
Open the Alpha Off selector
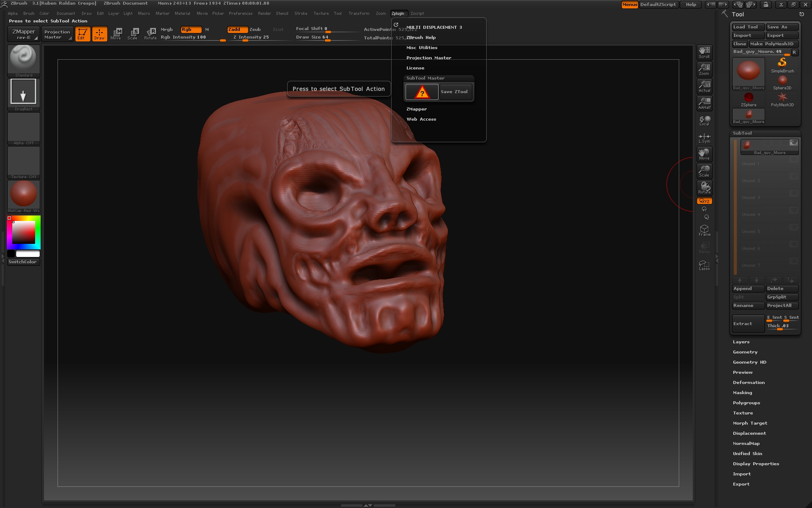point(24,129)
